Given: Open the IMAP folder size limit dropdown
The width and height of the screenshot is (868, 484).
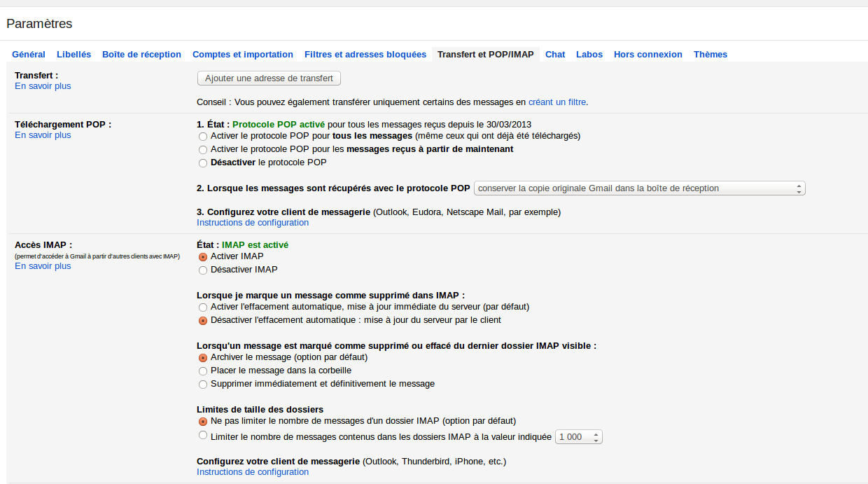Looking at the screenshot, I should click(579, 437).
